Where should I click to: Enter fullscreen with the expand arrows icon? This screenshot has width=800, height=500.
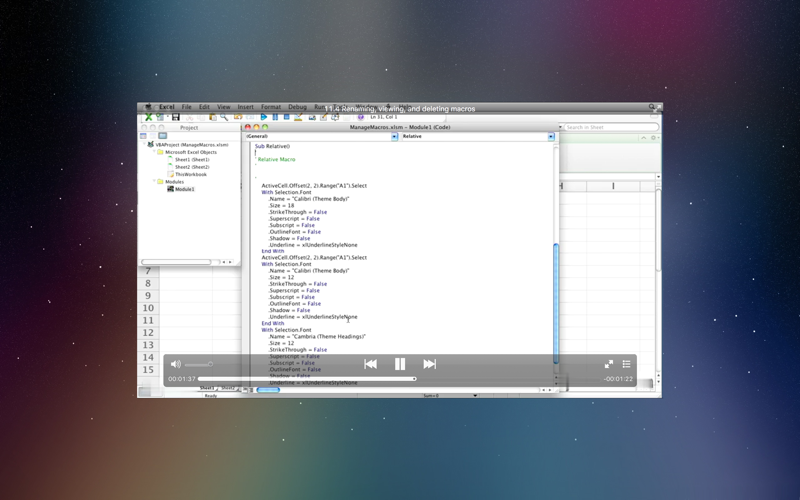pos(609,364)
